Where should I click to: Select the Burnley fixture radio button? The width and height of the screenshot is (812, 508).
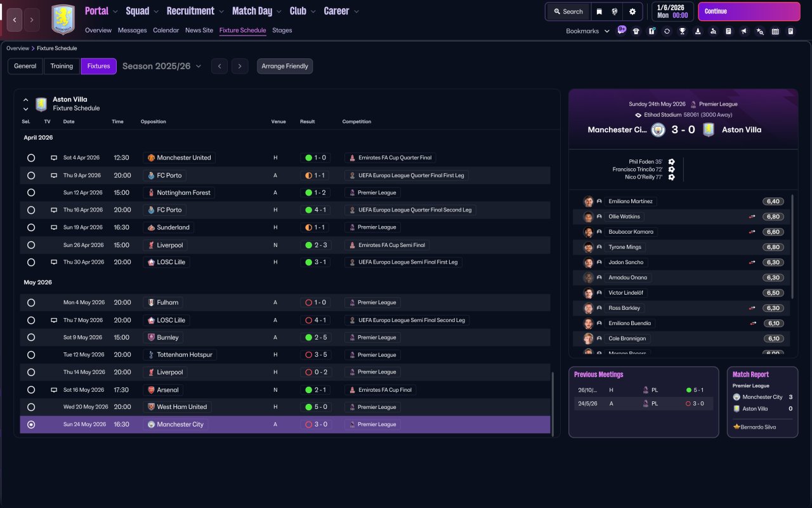point(31,338)
